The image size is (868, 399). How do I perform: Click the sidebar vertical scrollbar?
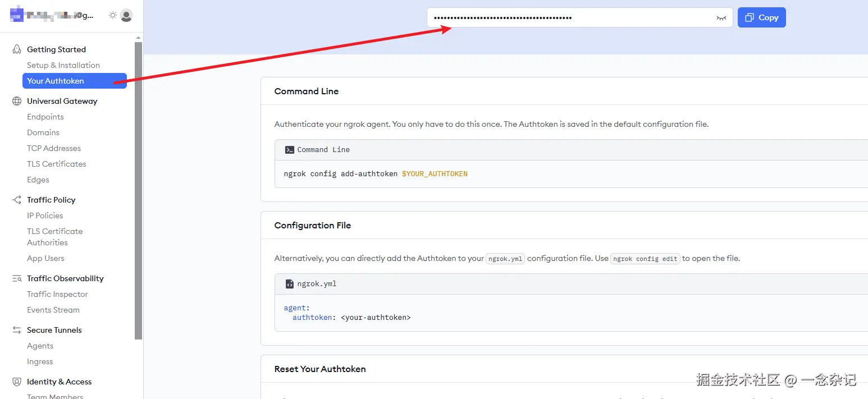click(138, 191)
